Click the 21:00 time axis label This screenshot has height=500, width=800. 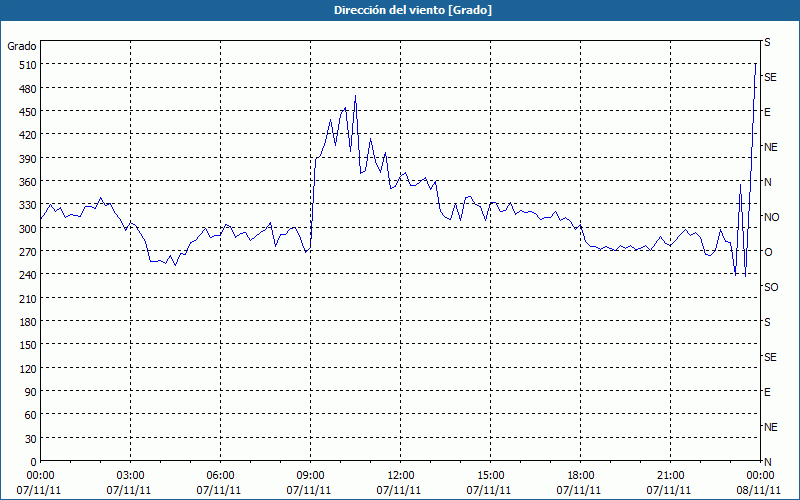670,476
